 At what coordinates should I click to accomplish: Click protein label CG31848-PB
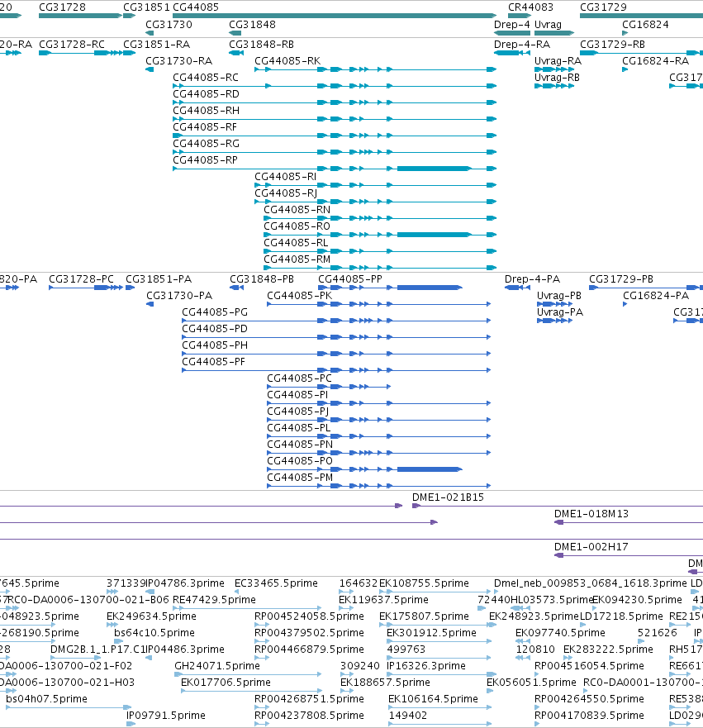pyautogui.click(x=262, y=279)
